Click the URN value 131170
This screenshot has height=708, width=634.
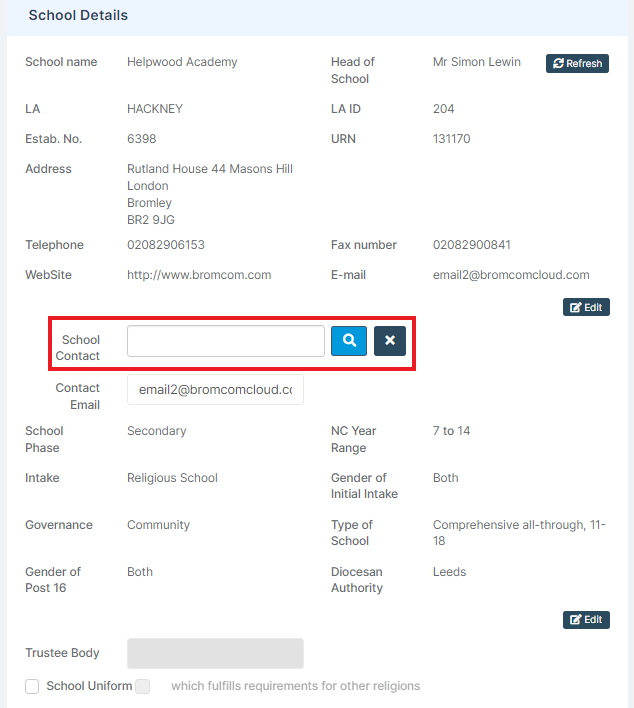point(452,139)
